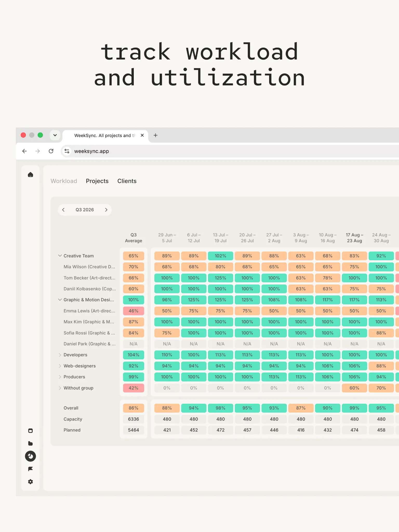Collapse the Graphic & Motion Design group
The image size is (399, 532).
60,300
